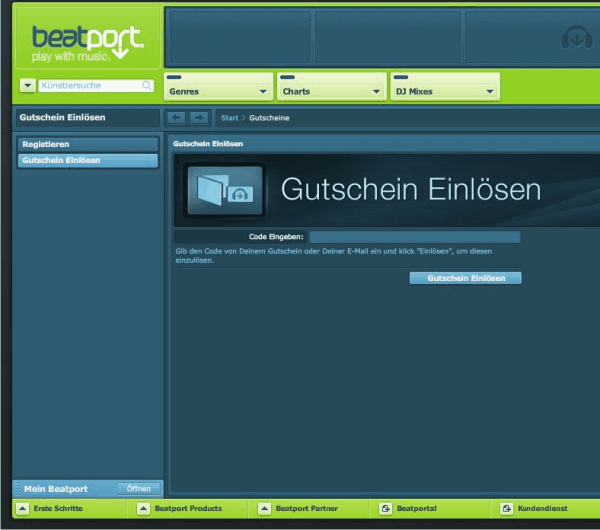Expand the Beatport Partner footer menu
Viewport: 600px width, 530px height.
(x=264, y=509)
